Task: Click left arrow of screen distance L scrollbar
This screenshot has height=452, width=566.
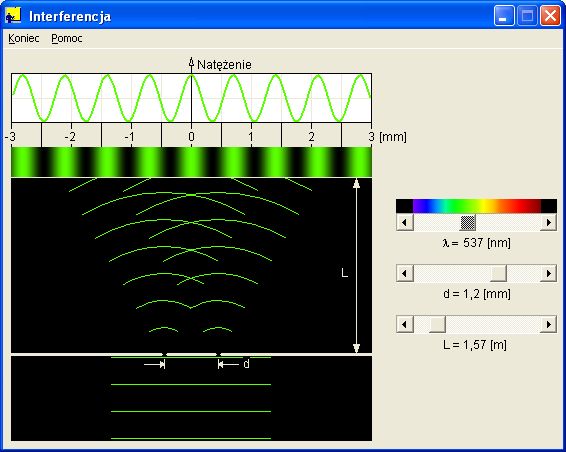Action: click(405, 324)
